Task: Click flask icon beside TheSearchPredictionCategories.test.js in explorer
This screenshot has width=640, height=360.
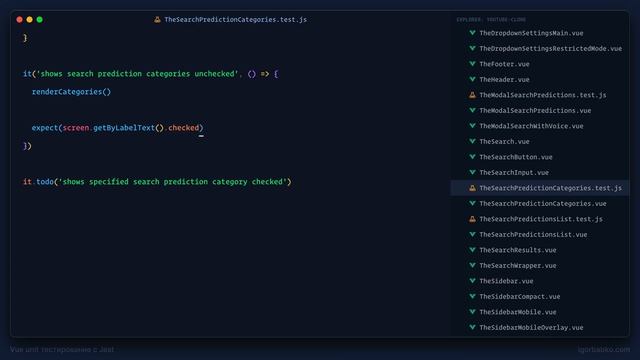Action: (472, 188)
